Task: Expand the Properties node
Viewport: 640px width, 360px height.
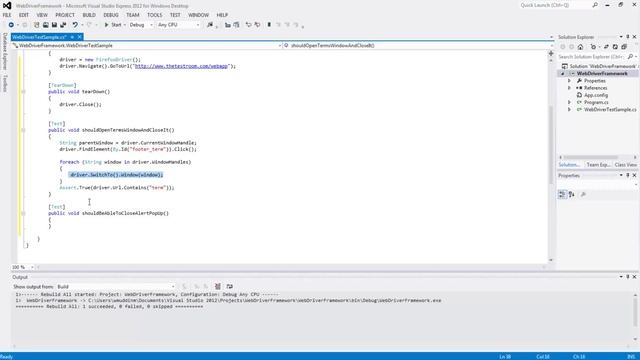Action: click(570, 81)
